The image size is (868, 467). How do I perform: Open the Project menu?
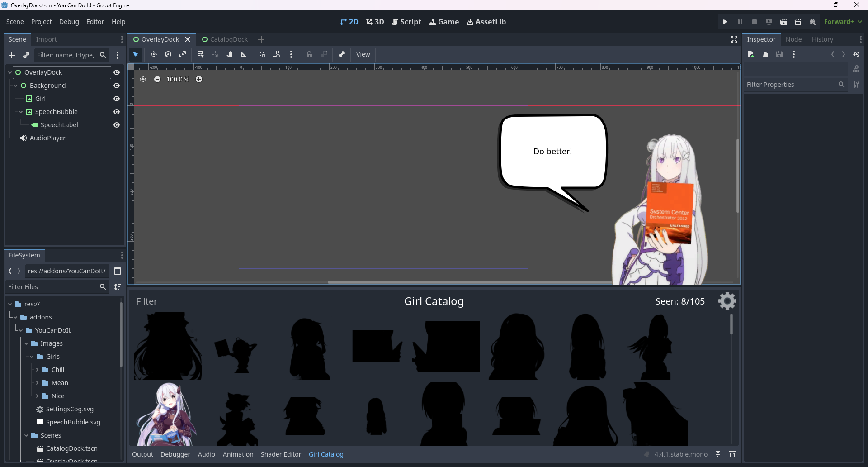[x=41, y=22]
